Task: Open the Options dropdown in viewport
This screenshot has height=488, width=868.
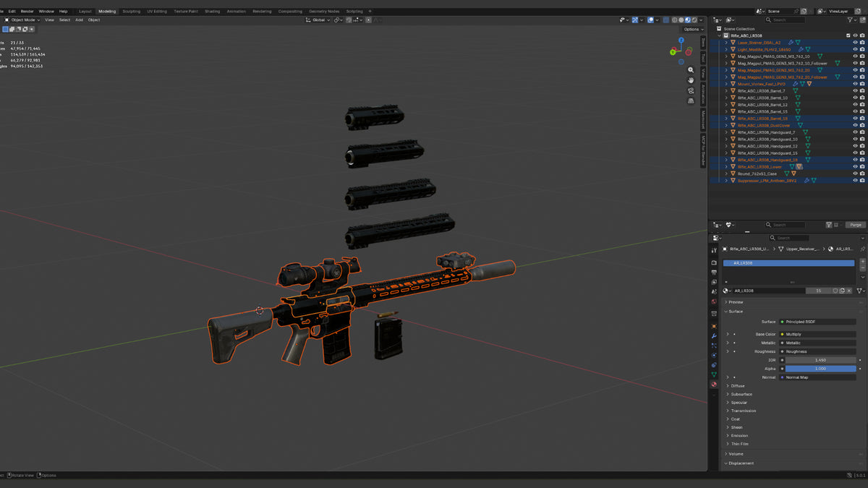Action: click(692, 29)
